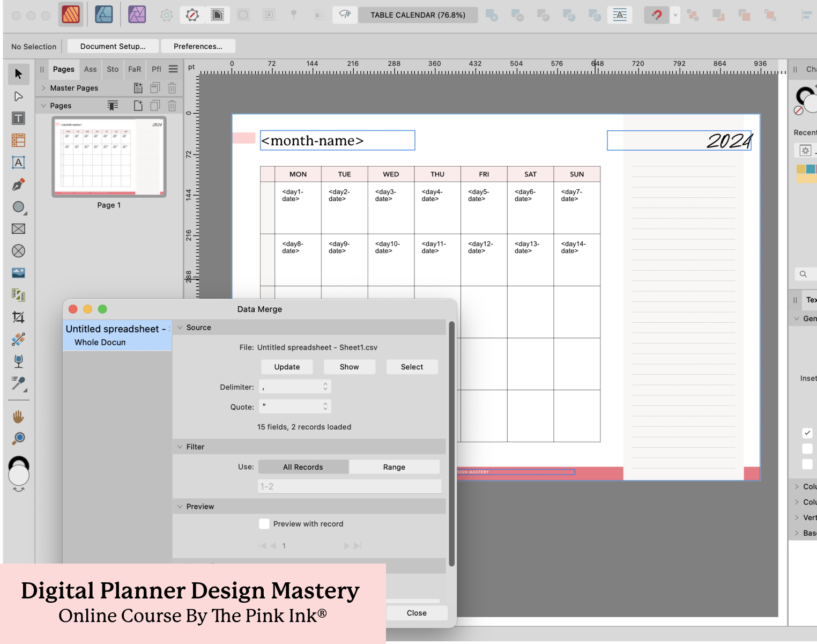Switch to the Preflight Pfl tab
This screenshot has width=817, height=644.
pos(157,69)
